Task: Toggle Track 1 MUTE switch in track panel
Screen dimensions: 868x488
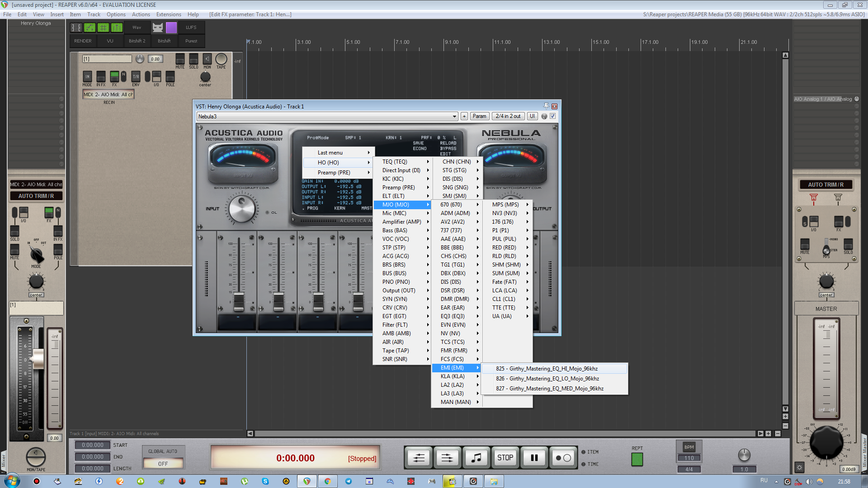Action: click(x=180, y=59)
